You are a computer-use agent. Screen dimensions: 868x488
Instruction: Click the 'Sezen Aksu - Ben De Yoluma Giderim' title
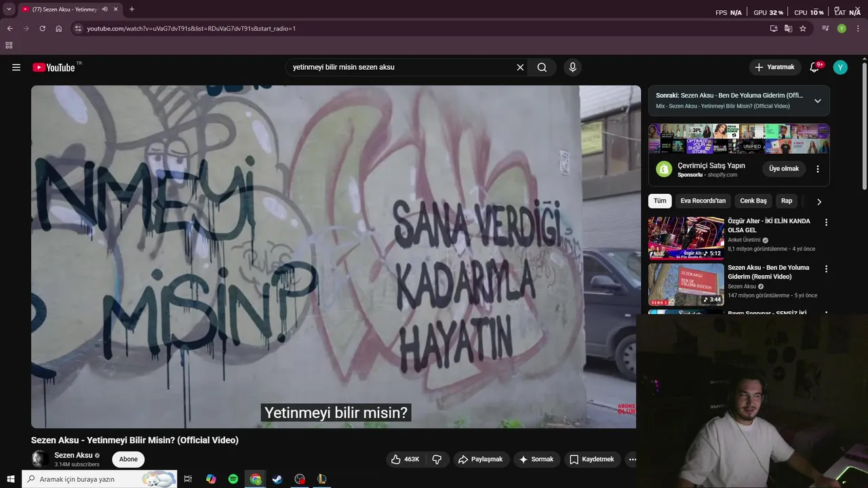768,272
